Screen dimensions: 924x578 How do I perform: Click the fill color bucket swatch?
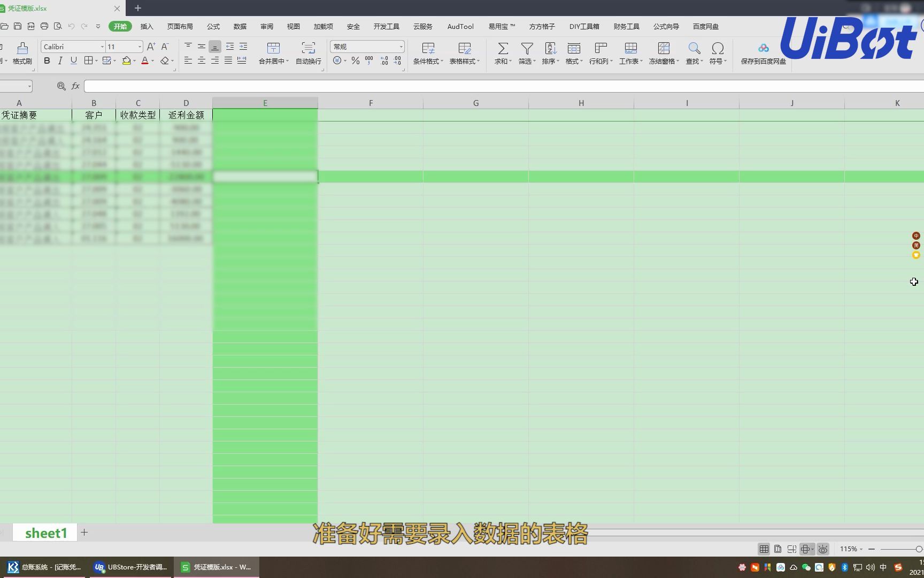click(126, 61)
